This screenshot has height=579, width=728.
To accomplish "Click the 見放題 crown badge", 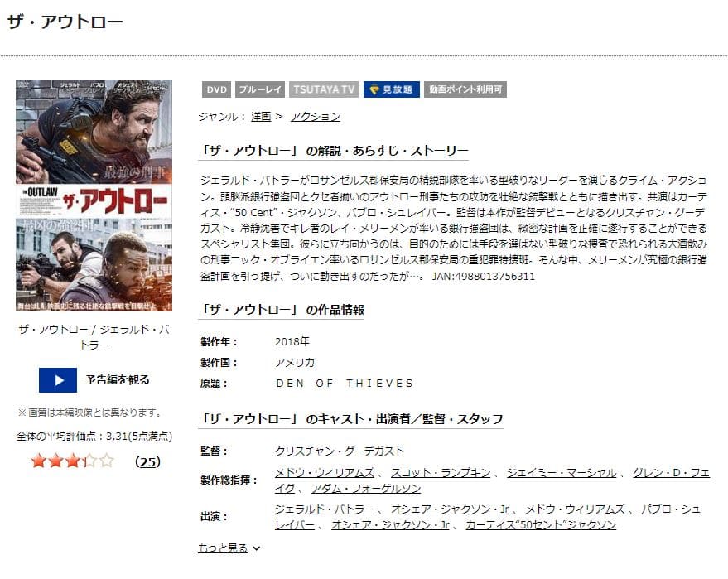I will (x=392, y=89).
